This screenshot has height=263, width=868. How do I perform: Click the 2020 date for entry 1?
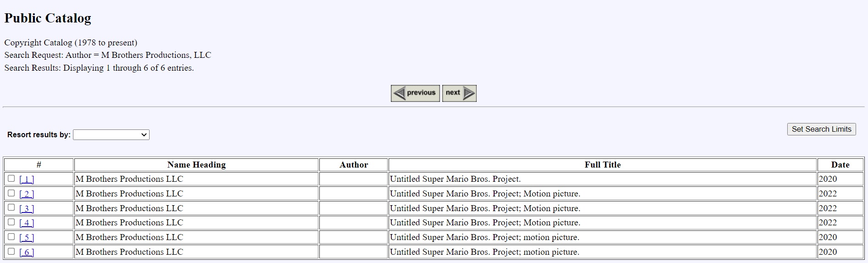pyautogui.click(x=828, y=179)
